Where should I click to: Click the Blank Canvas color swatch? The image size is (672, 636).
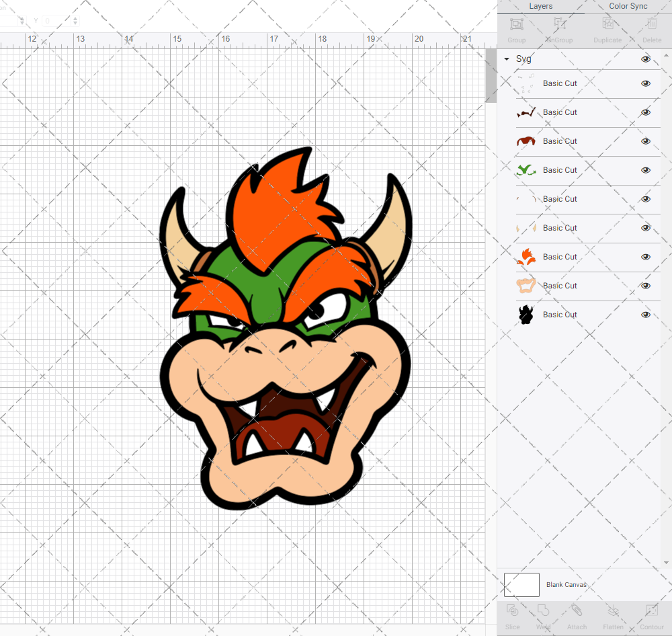tap(521, 584)
